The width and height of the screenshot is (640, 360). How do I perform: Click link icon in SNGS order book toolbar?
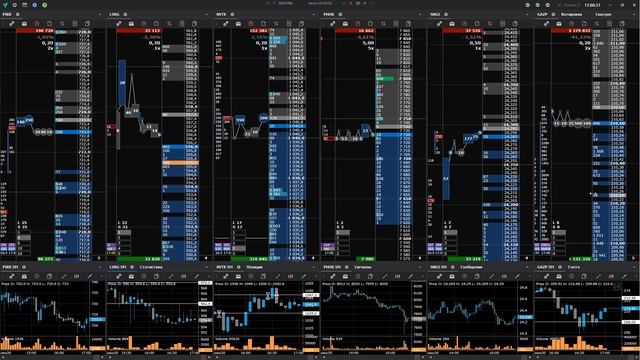(440, 24)
